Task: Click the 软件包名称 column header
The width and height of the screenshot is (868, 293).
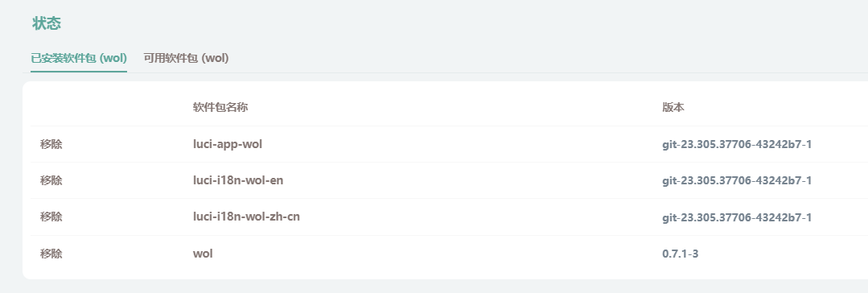Action: [x=220, y=107]
